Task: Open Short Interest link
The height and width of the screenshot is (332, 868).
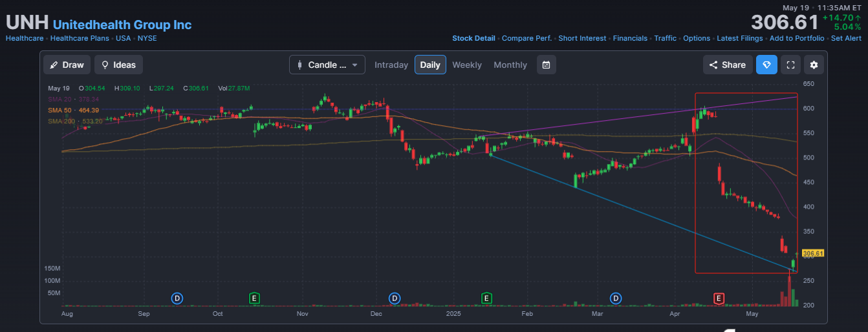Action: [582, 38]
